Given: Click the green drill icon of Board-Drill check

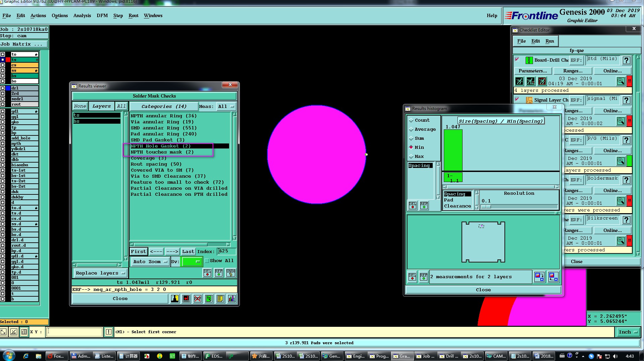Looking at the screenshot, I should pos(529,60).
